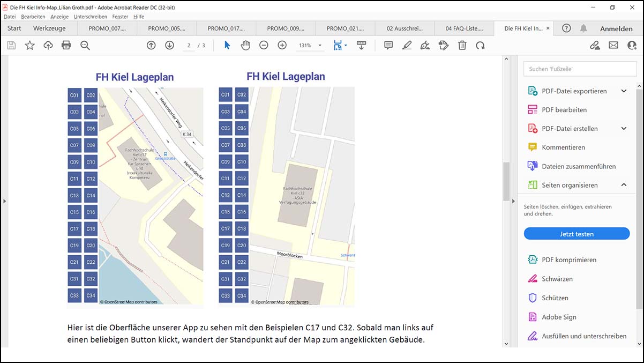The image size is (644, 363).
Task: Select the Hand tool in the toolbar
Action: (x=245, y=45)
